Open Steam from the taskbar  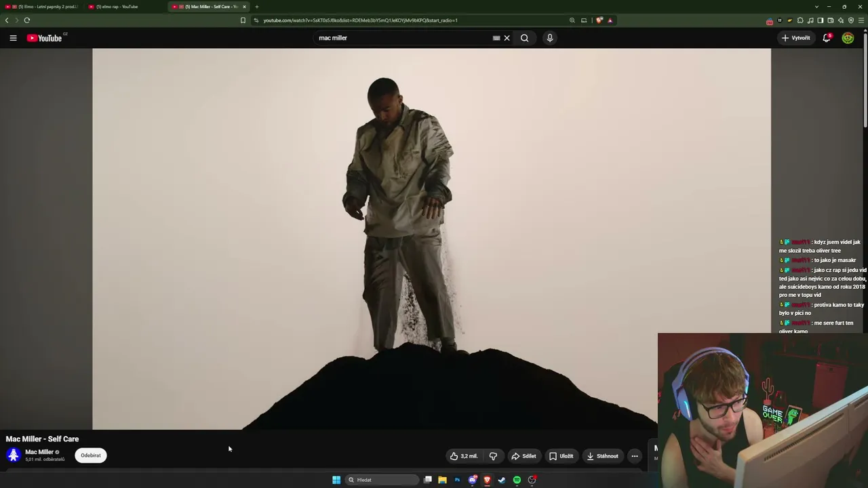[x=502, y=480]
